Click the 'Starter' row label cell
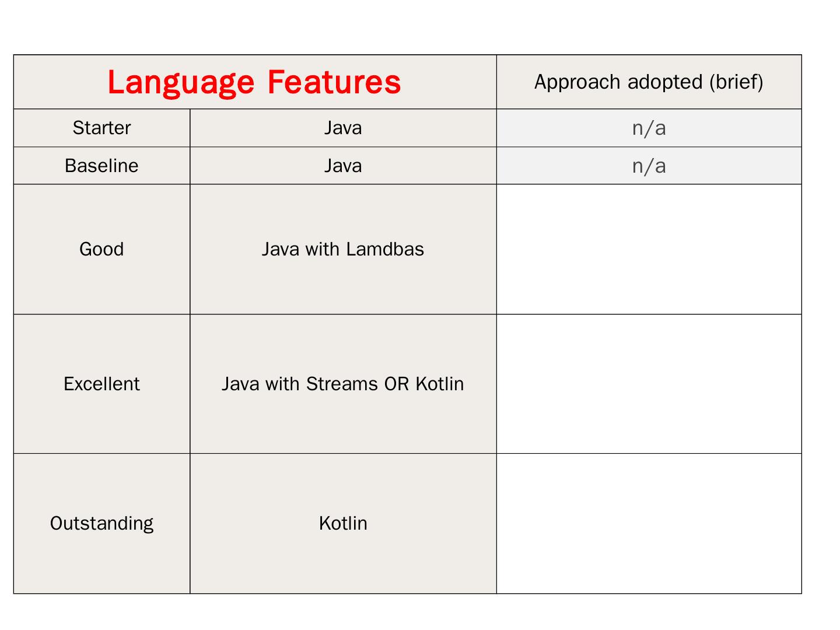This screenshot has height=630, width=840. (x=101, y=128)
